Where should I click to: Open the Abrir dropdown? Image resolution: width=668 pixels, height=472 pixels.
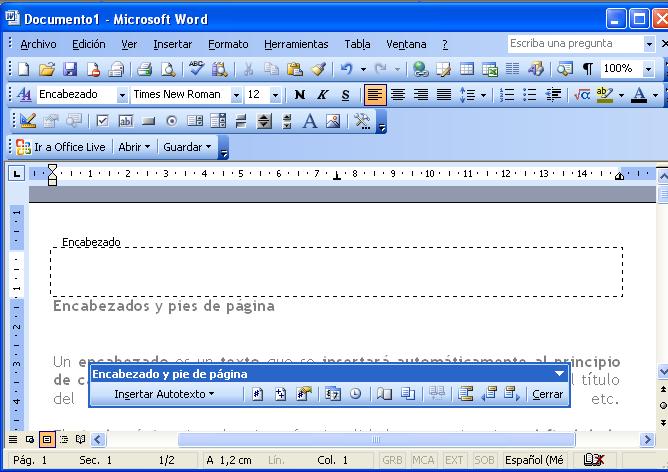pyautogui.click(x=135, y=147)
